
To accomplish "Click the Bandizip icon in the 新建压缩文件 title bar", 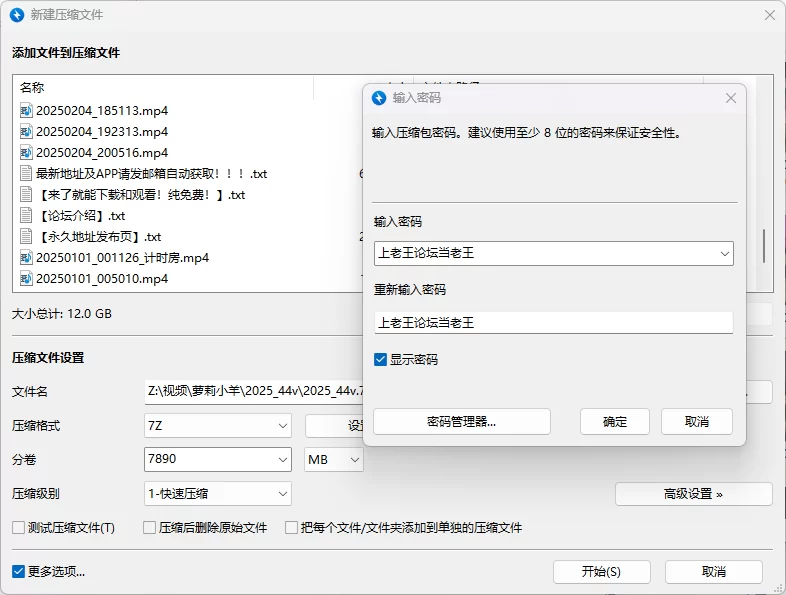I will pos(16,15).
